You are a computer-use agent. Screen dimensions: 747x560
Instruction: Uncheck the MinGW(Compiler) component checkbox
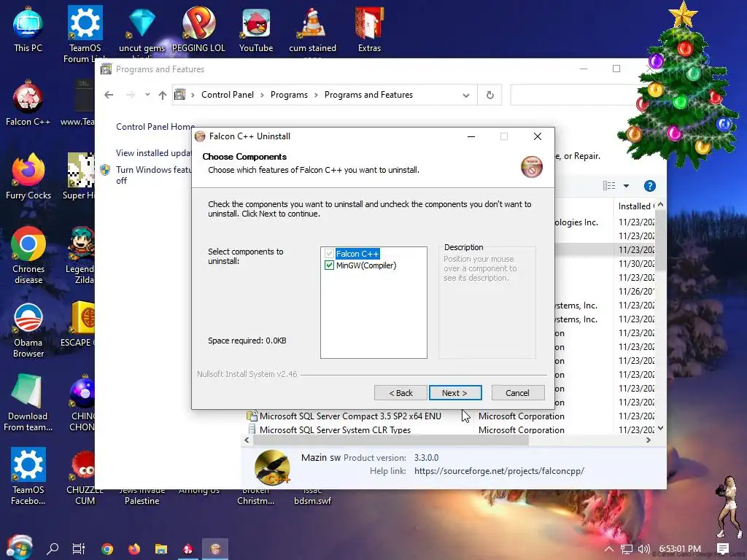(x=329, y=265)
